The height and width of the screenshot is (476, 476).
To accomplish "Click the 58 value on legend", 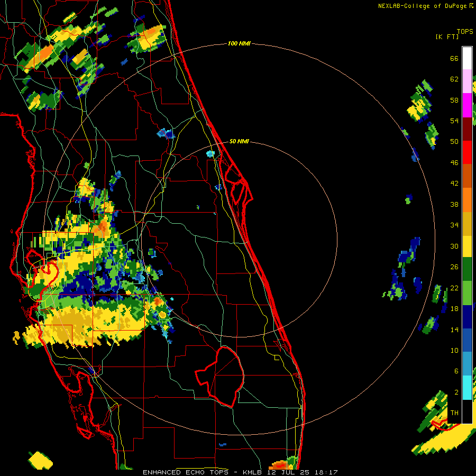I will click(x=454, y=100).
